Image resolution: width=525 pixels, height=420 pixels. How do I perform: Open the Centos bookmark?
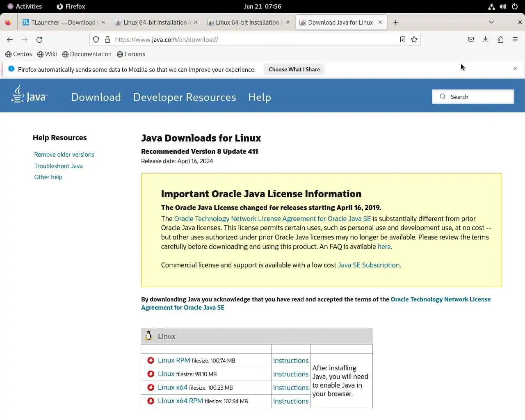(18, 54)
